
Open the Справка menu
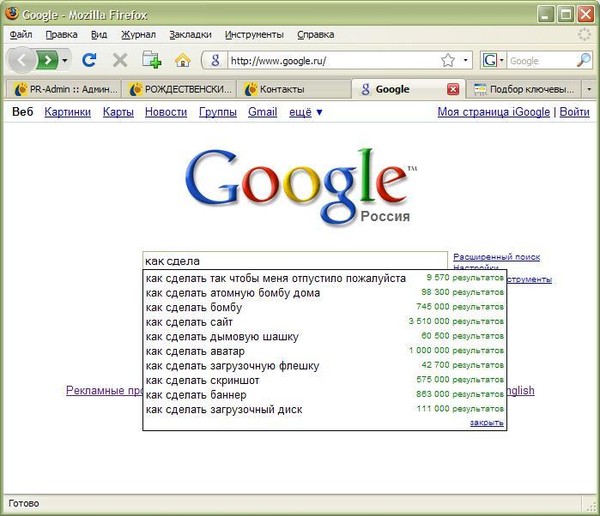coord(315,34)
